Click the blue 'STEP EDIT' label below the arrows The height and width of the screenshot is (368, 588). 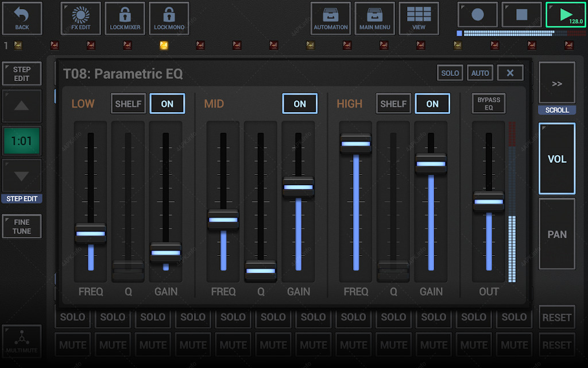point(22,198)
